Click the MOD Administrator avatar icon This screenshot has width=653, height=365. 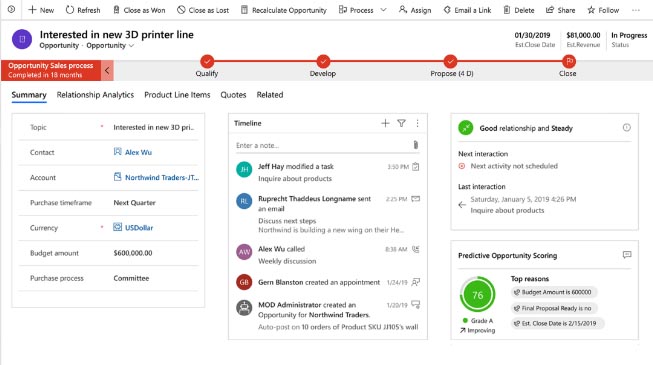244,308
